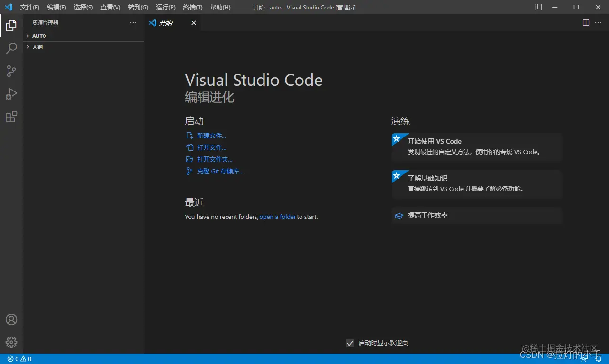Open the Run and Debug view

11,94
